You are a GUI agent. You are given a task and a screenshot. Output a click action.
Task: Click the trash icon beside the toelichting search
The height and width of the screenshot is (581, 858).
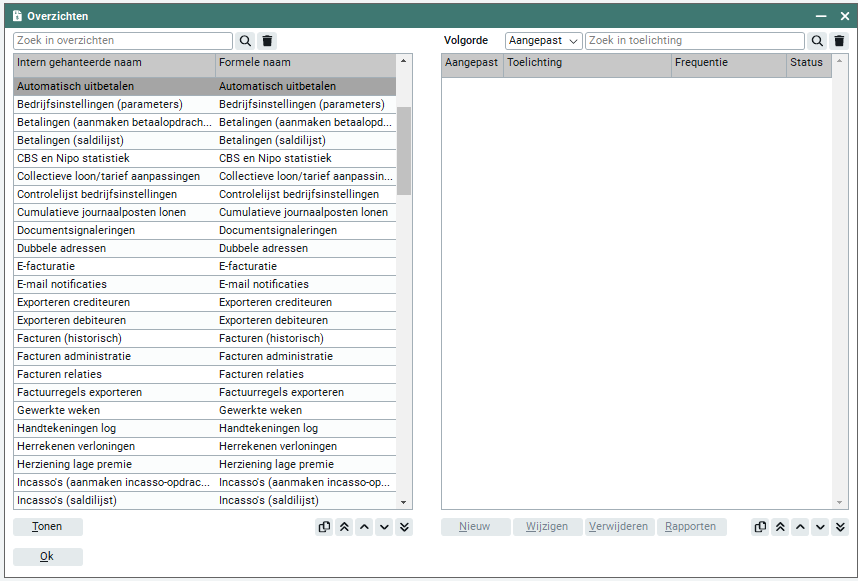tap(839, 41)
